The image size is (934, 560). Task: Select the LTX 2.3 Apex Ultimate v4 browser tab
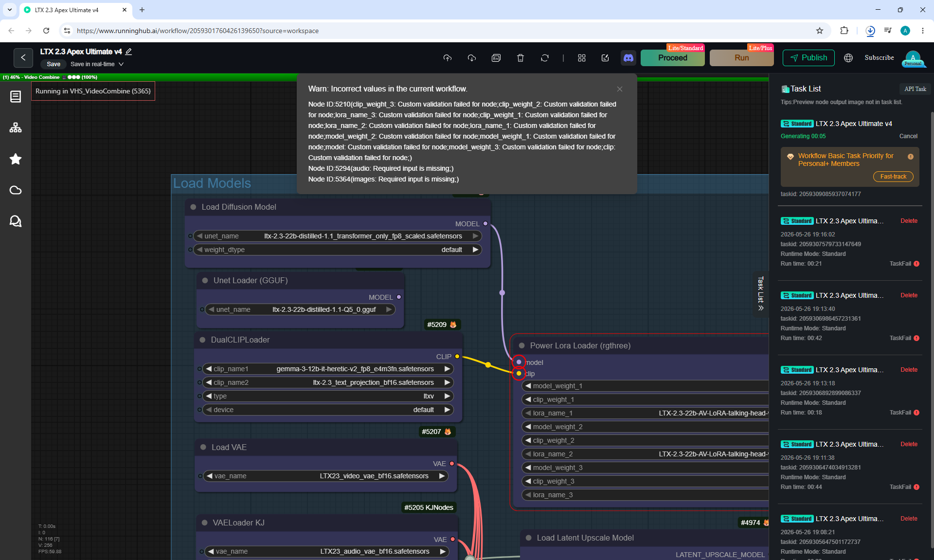click(x=75, y=10)
